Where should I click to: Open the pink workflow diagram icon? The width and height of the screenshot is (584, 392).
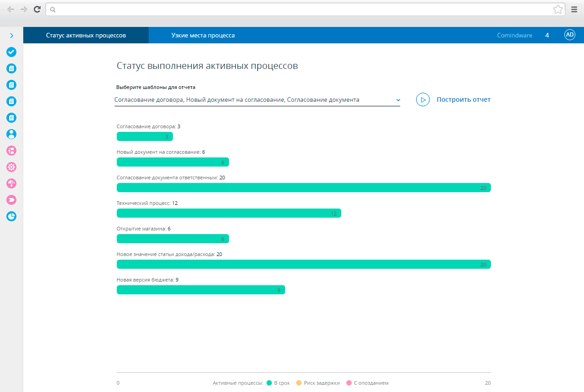click(11, 151)
